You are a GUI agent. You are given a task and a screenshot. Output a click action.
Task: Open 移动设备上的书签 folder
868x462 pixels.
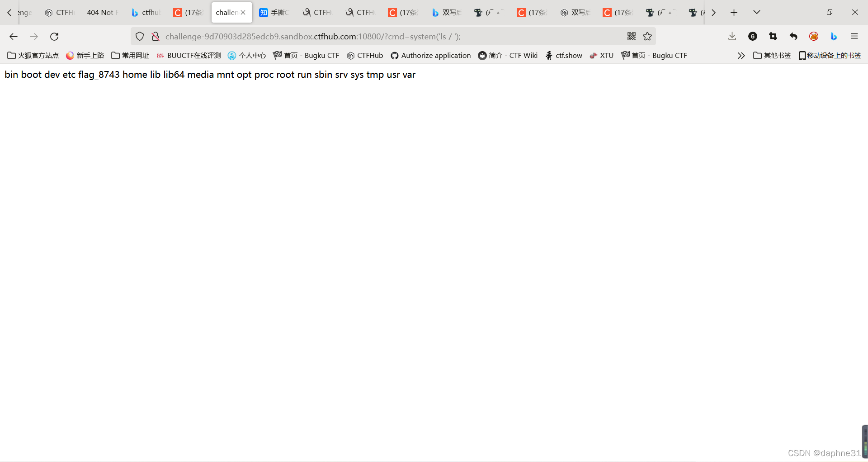coord(830,56)
